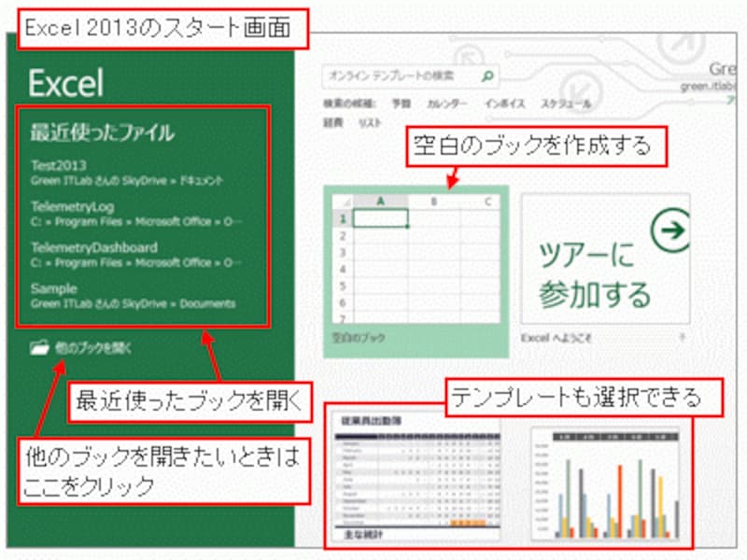Open the recent file TelemetryLog
This screenshot has height=560, width=747.
click(136, 214)
